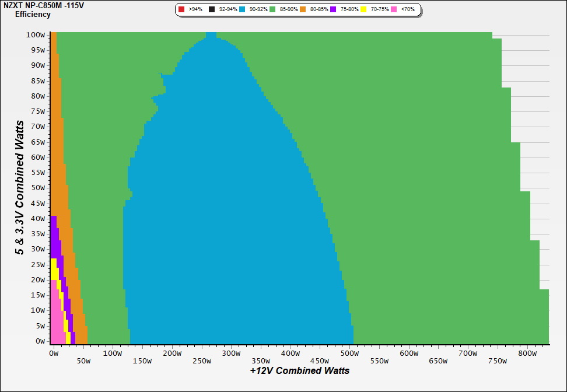The height and width of the screenshot is (392, 567).
Task: Select the yellow 70-75% legend swatch
Action: [x=364, y=10]
